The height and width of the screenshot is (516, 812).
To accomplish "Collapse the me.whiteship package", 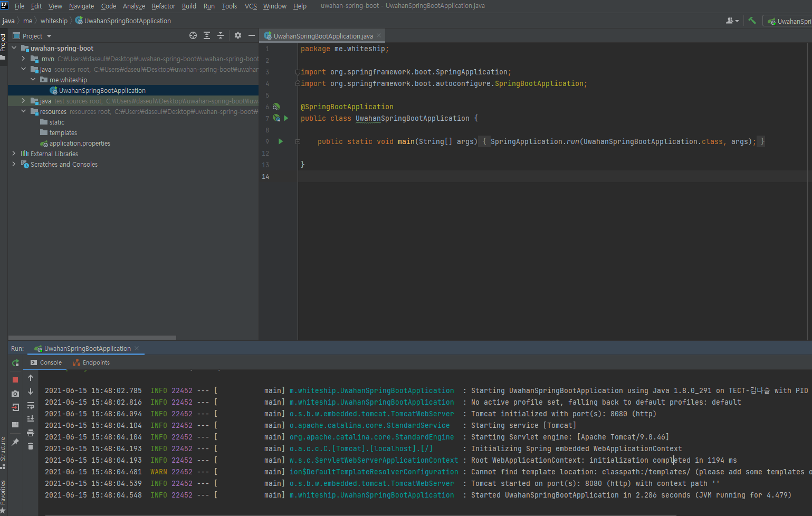I will click(33, 80).
